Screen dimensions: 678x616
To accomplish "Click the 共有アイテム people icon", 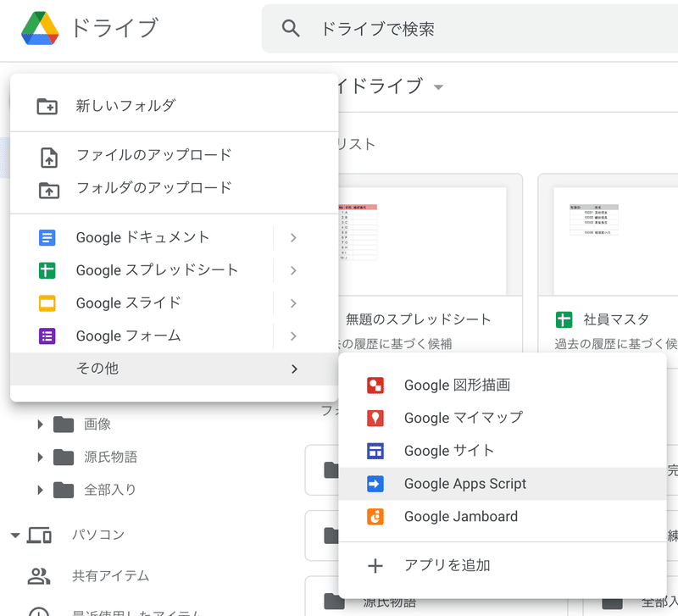I will tap(39, 576).
